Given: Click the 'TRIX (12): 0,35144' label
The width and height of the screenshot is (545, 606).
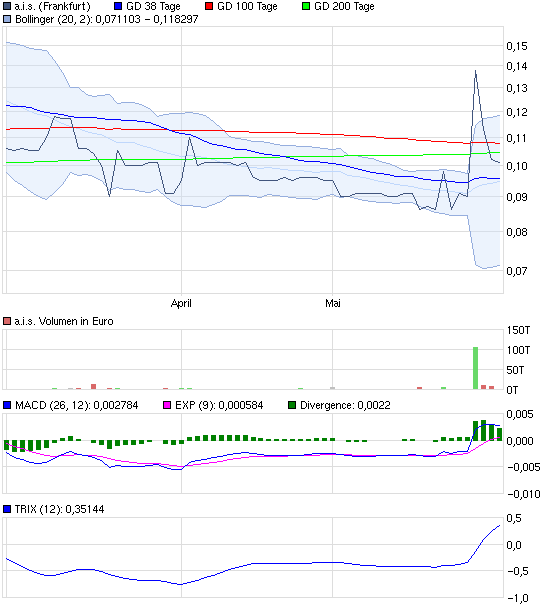Looking at the screenshot, I should 60,509.
